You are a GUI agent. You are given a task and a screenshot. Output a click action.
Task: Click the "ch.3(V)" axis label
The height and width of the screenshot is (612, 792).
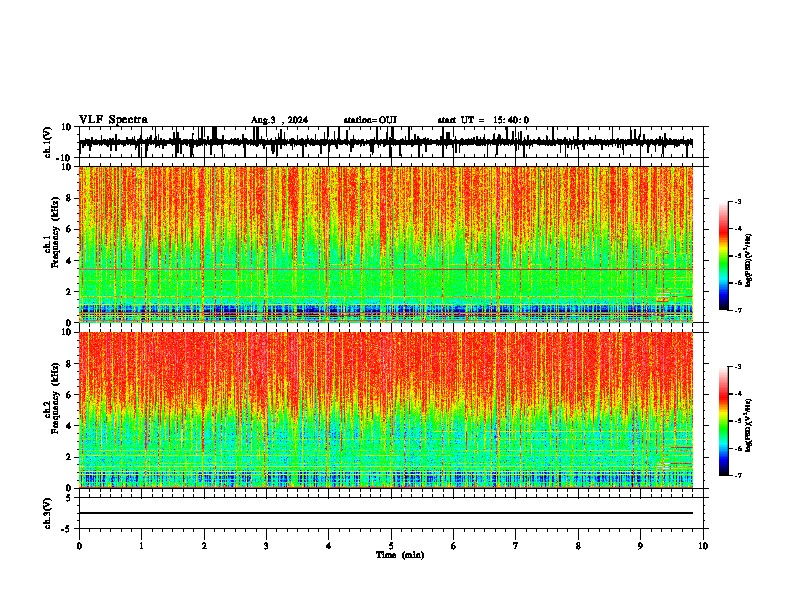[48, 513]
